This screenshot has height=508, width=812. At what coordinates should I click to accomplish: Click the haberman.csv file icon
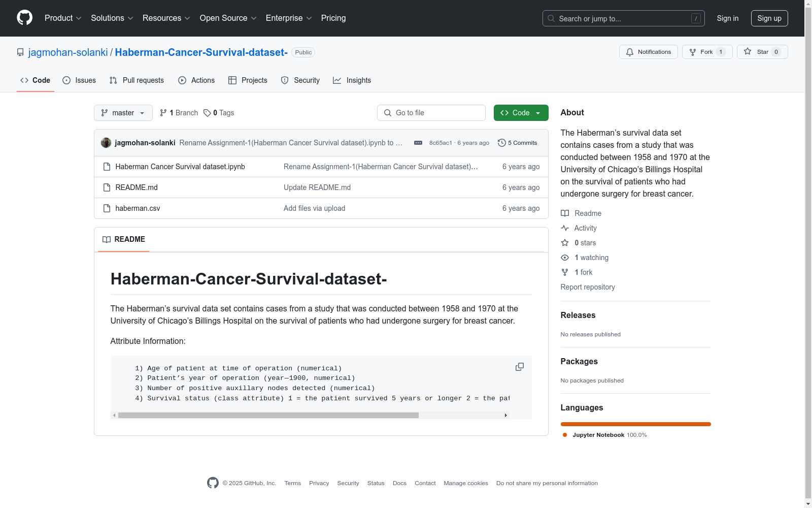click(107, 208)
